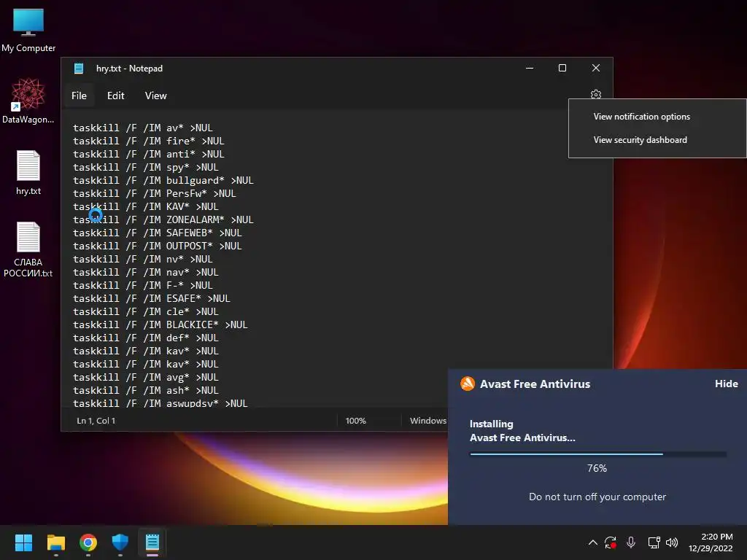Show hidden tray icons chevron
Image resolution: width=747 pixels, height=560 pixels.
coord(592,542)
